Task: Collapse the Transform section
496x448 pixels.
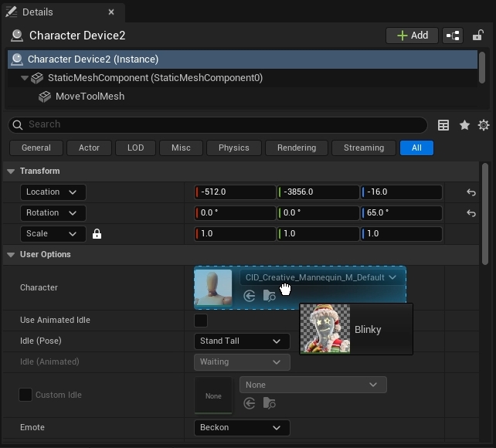Action: [11, 171]
